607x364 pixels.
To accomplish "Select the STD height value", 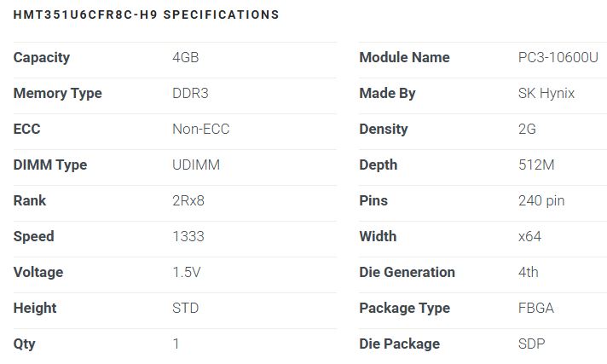I will [x=186, y=309].
